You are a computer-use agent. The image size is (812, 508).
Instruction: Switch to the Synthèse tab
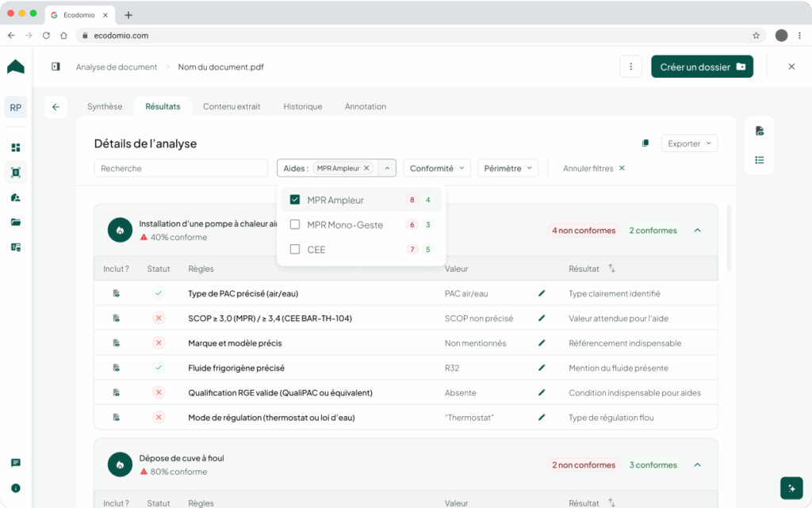(105, 106)
